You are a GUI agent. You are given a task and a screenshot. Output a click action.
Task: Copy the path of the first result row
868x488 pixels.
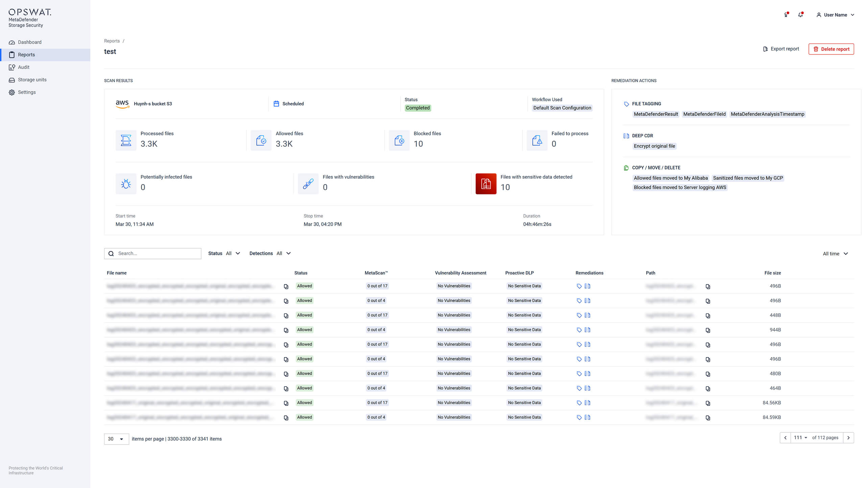coord(708,286)
